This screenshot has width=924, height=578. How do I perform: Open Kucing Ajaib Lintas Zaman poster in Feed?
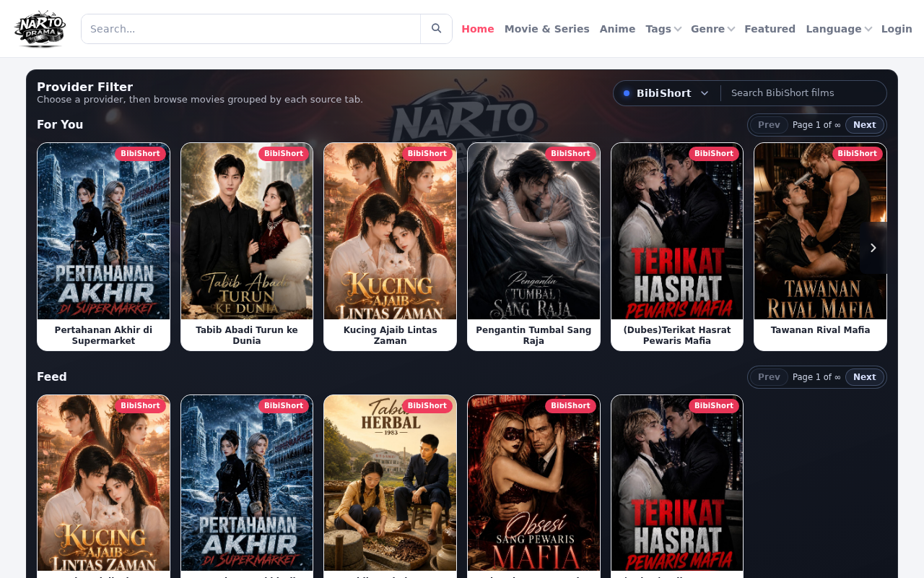[x=103, y=483]
